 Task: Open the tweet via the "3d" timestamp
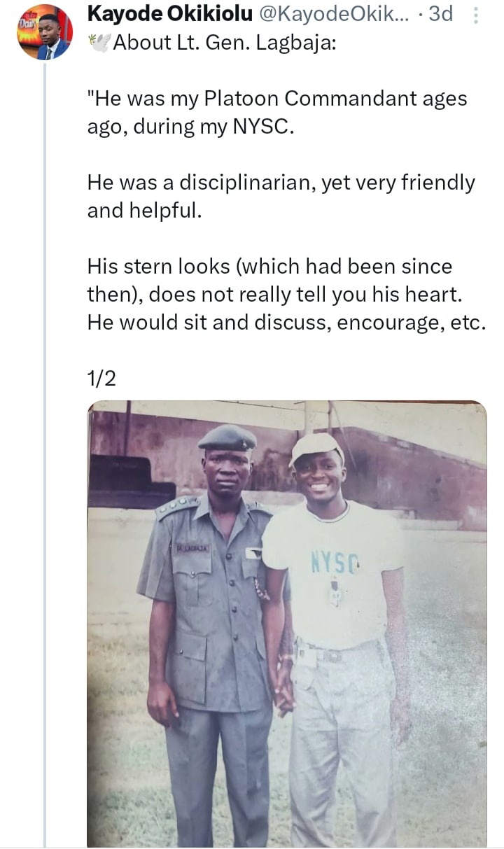point(440,14)
